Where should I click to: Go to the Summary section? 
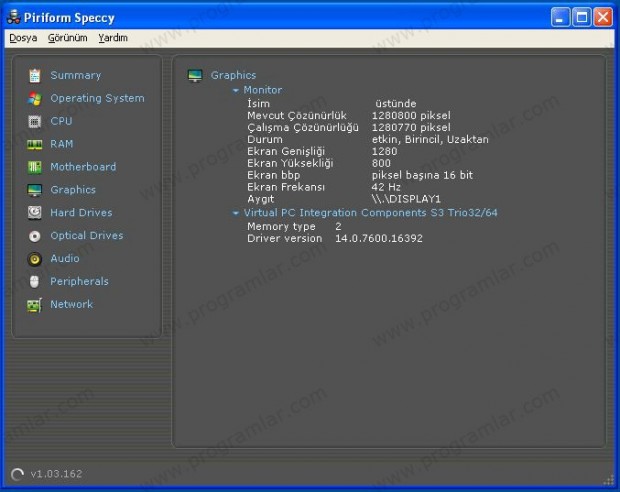(x=76, y=75)
